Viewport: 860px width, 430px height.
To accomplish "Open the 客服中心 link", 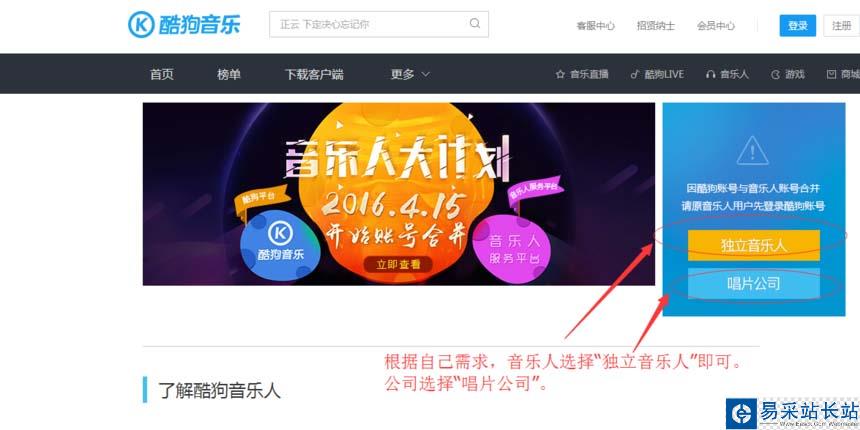I will pos(595,25).
